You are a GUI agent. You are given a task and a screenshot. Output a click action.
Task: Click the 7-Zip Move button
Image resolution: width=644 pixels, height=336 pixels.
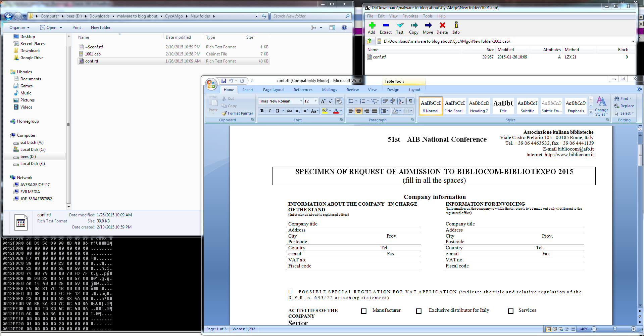click(x=428, y=28)
